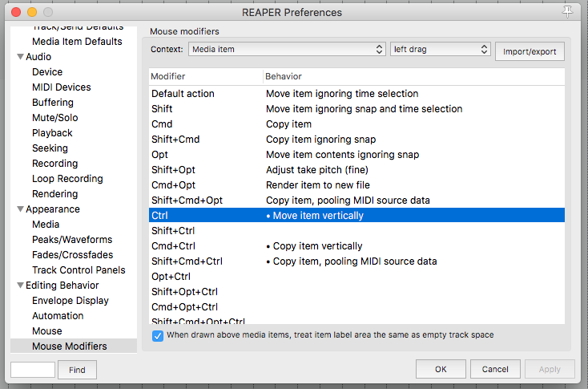Select the Envelope Display page
Viewport: 588px width, 389px height.
tap(70, 301)
